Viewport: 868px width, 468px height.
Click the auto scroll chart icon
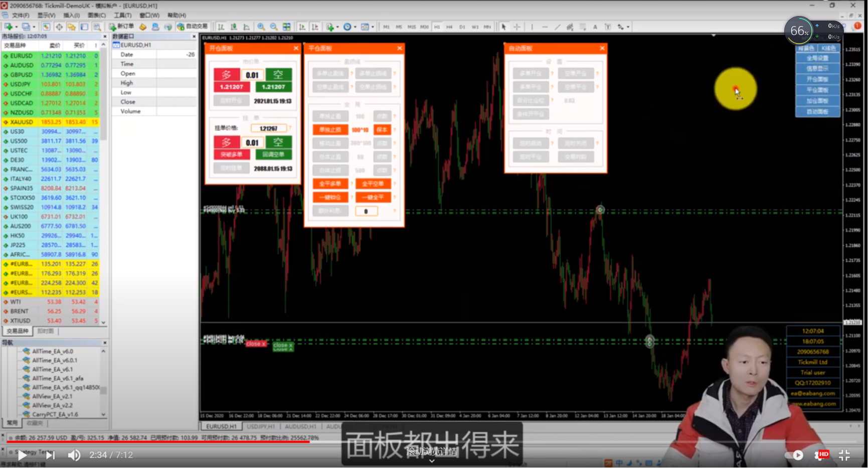302,27
